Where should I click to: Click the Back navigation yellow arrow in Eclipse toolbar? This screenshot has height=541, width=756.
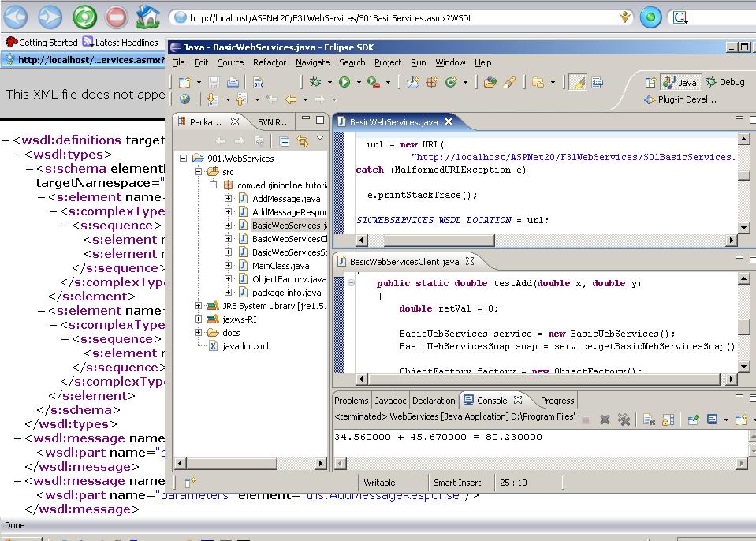coord(291,99)
